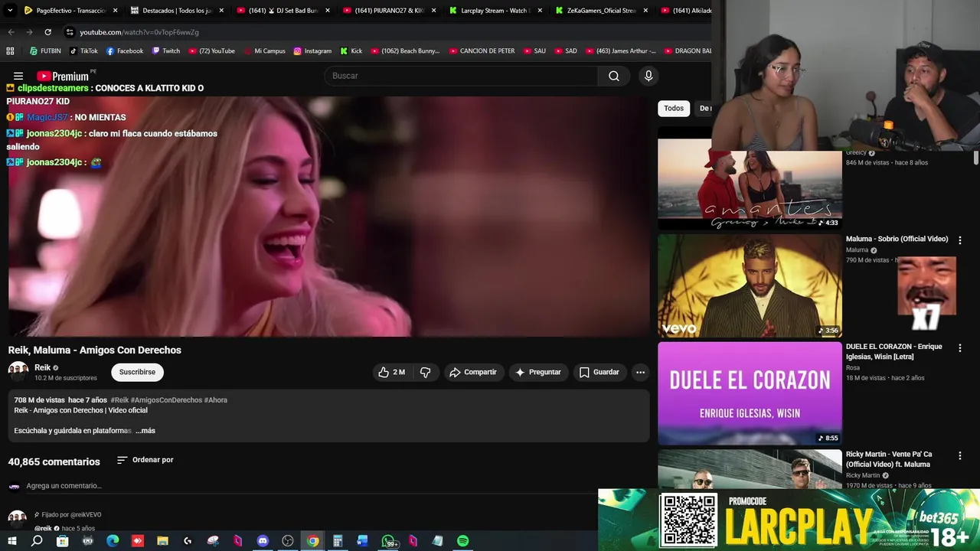The width and height of the screenshot is (980, 551).
Task: Activate voice search microphone
Action: pyautogui.click(x=648, y=76)
